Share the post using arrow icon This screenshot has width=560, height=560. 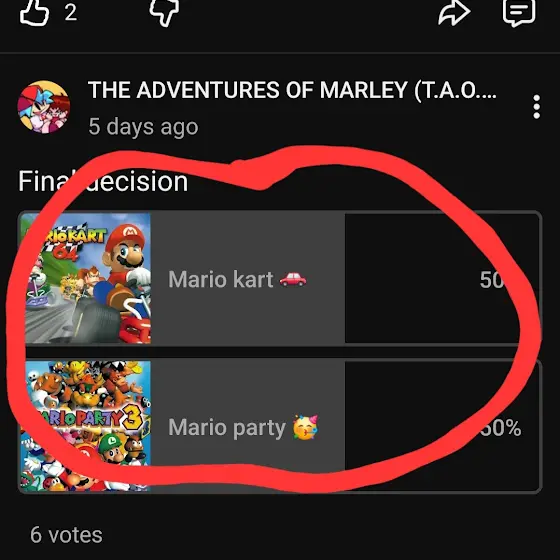(x=454, y=12)
